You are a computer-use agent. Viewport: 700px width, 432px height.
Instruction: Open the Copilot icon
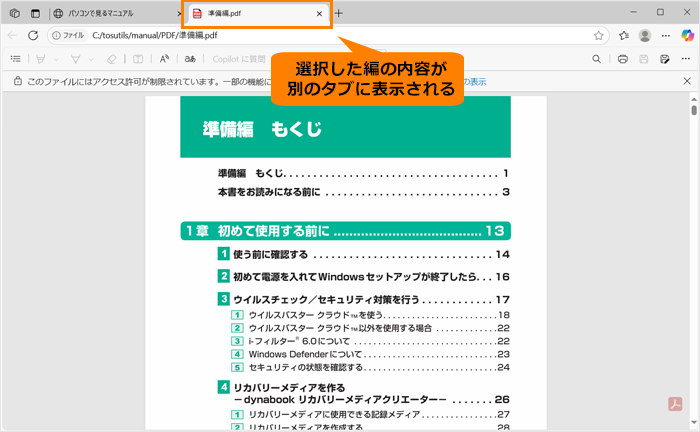688,35
